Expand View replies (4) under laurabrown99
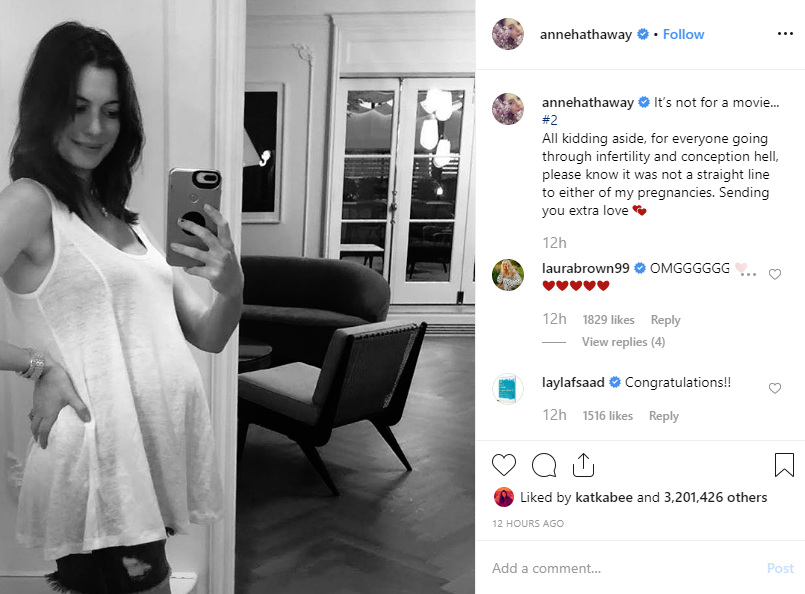 pyautogui.click(x=623, y=342)
